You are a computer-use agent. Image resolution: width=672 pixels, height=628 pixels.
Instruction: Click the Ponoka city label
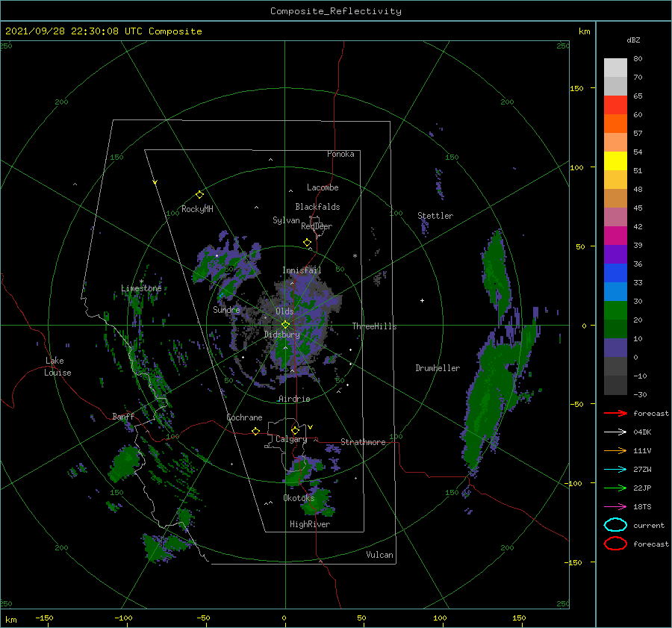(340, 154)
